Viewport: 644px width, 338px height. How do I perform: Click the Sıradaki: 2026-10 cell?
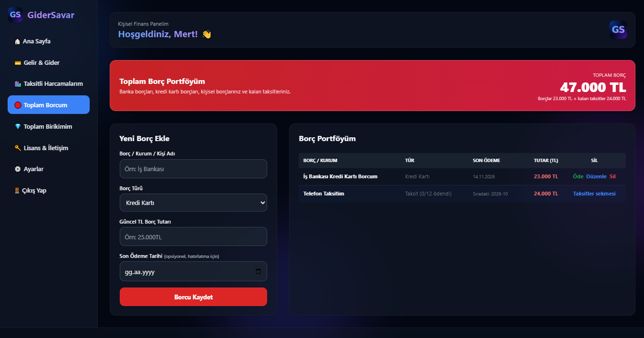[490, 194]
